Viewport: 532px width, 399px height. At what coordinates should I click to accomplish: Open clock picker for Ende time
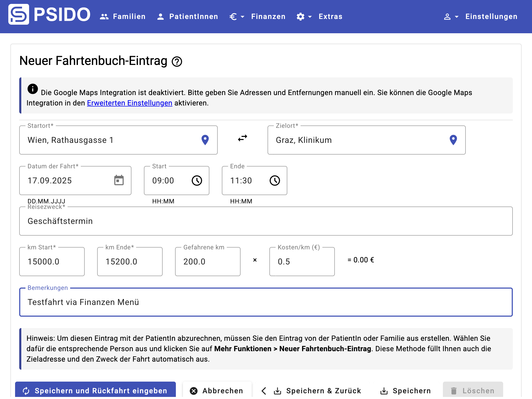pyautogui.click(x=275, y=181)
